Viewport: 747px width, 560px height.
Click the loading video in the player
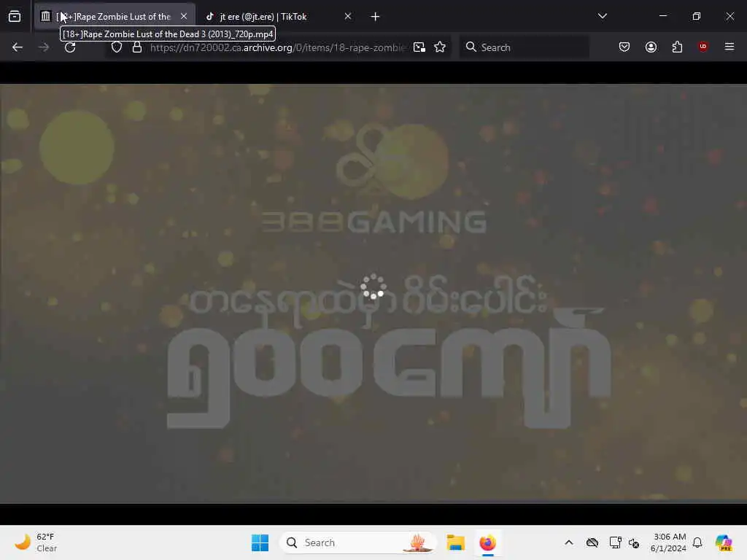pos(373,293)
